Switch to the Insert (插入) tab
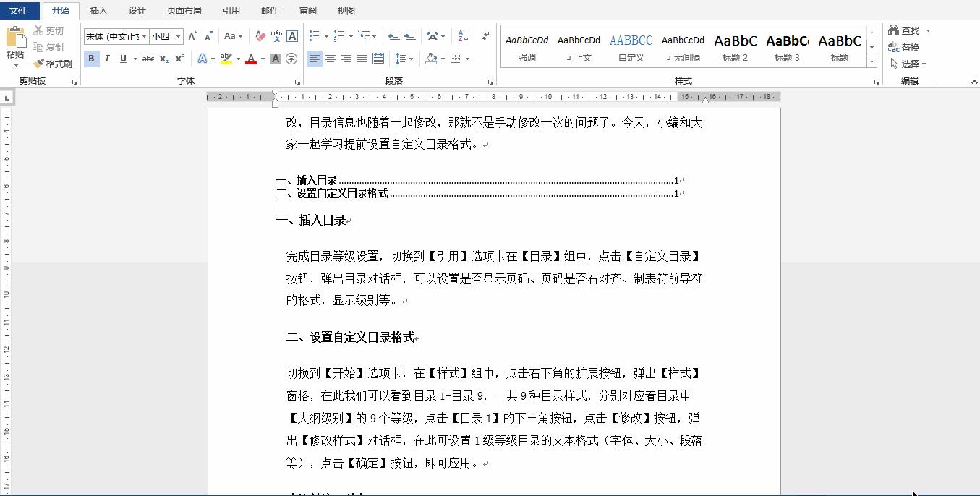980x496 pixels. point(99,11)
